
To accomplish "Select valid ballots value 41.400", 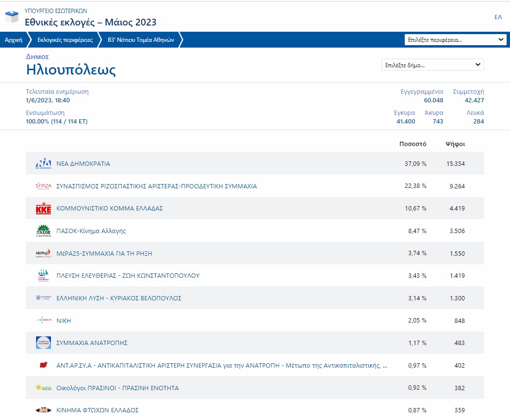I will [406, 121].
